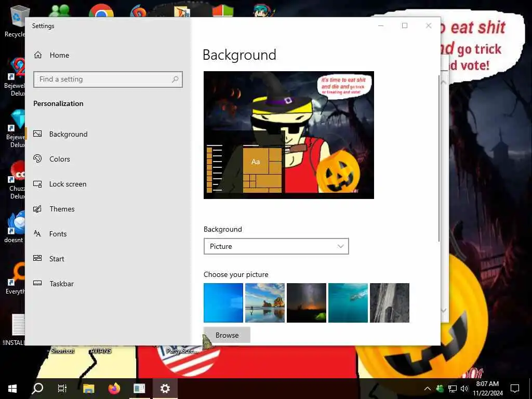This screenshot has width=532, height=399.
Task: Open File Explorer from the taskbar
Action: click(x=88, y=389)
